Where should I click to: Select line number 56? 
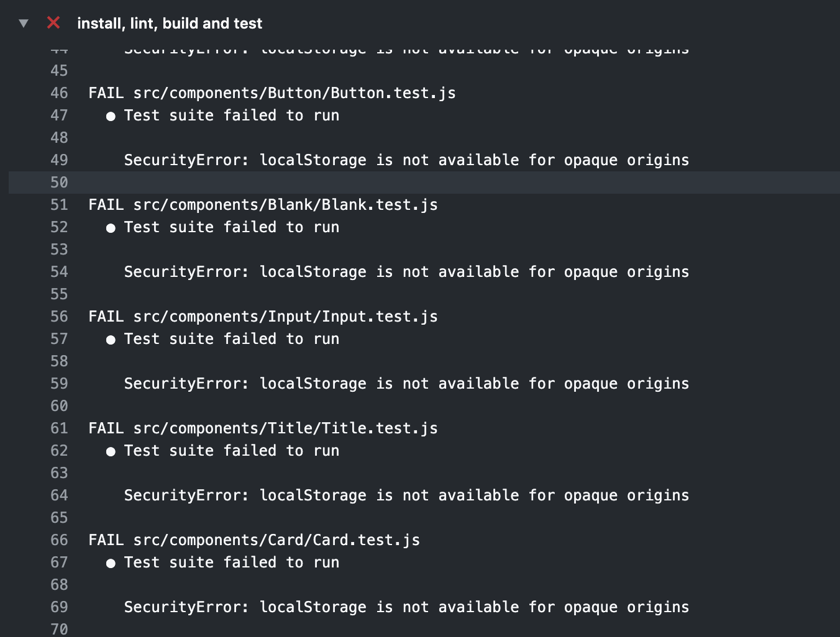(59, 316)
